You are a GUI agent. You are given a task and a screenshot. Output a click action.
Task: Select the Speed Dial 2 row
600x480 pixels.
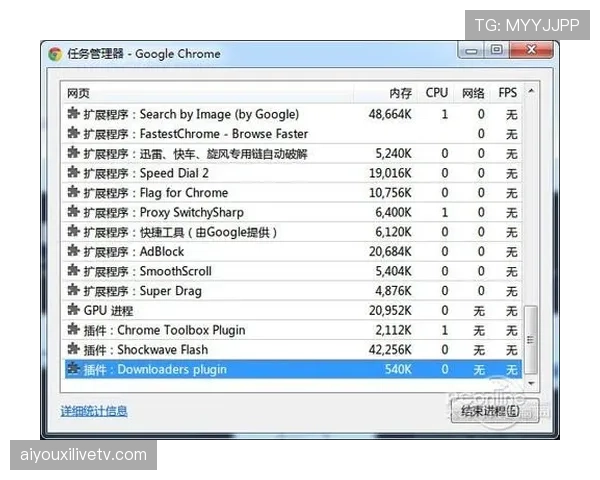[x=292, y=173]
